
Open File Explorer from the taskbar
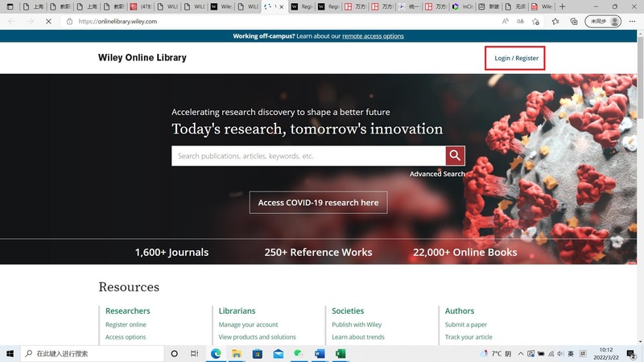pyautogui.click(x=237, y=353)
